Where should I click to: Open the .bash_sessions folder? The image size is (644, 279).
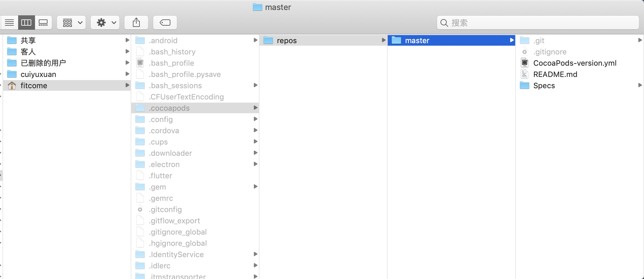coord(195,85)
